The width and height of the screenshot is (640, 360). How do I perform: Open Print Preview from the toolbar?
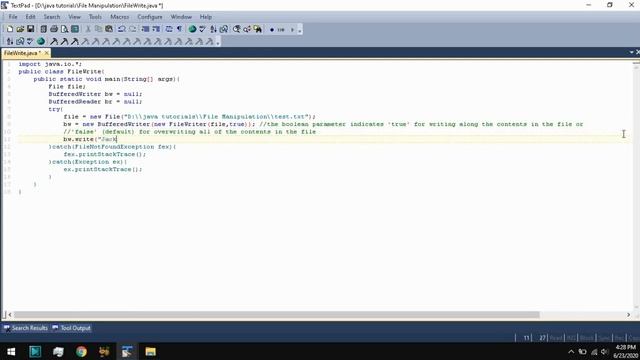point(64,29)
